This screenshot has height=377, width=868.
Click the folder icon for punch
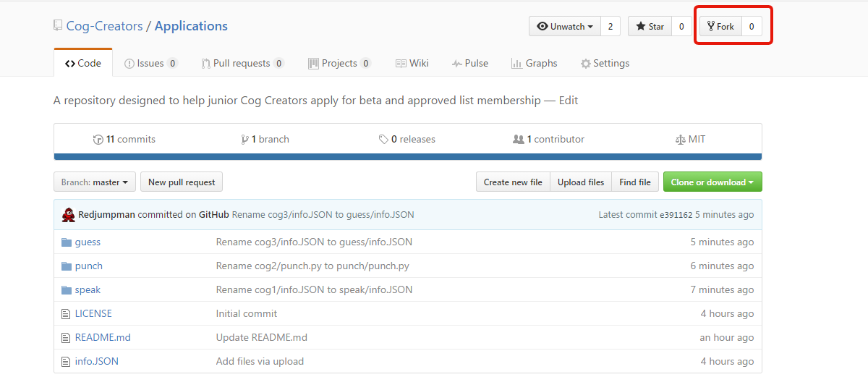point(67,266)
